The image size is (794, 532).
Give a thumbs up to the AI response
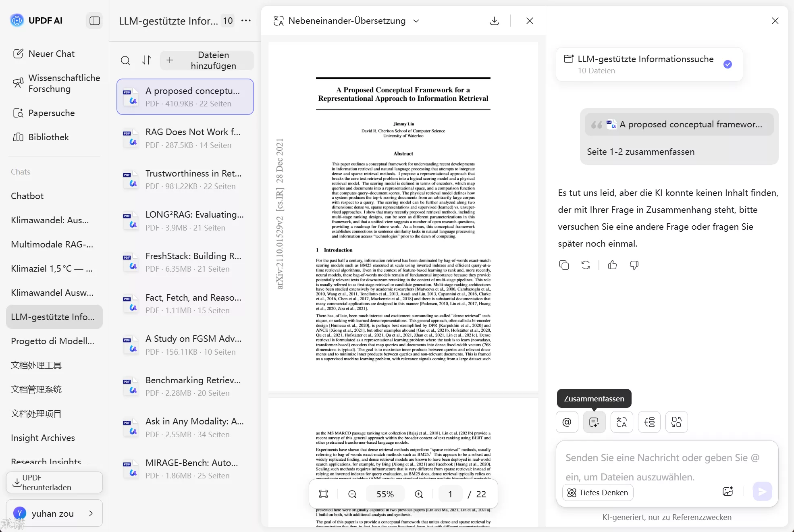612,265
